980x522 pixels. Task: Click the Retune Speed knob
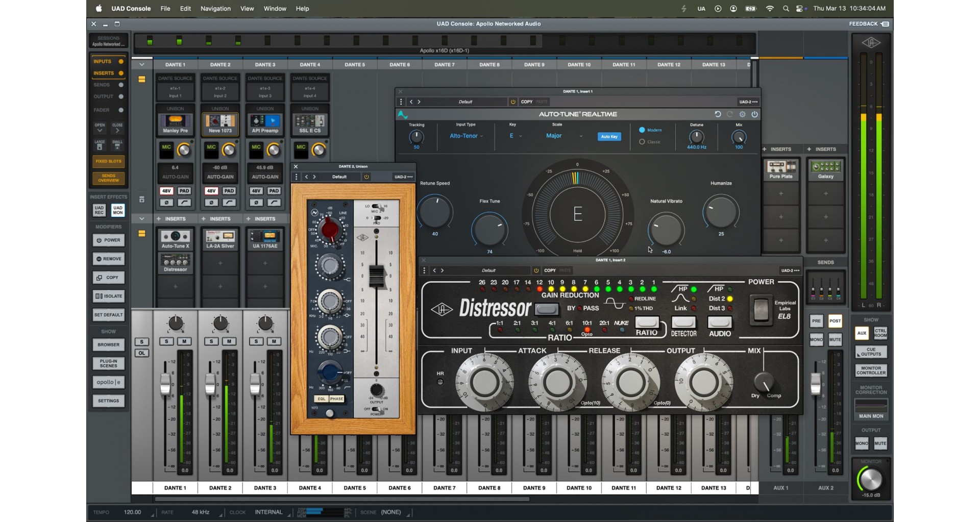click(435, 212)
